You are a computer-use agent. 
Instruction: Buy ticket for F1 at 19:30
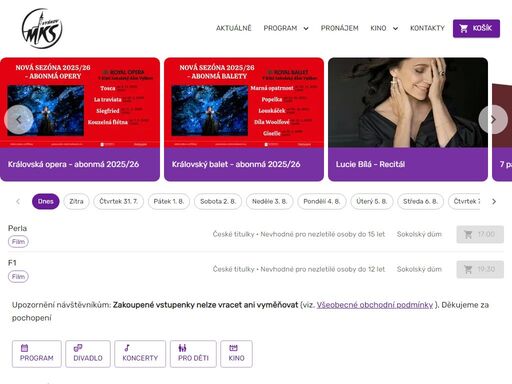(480, 269)
